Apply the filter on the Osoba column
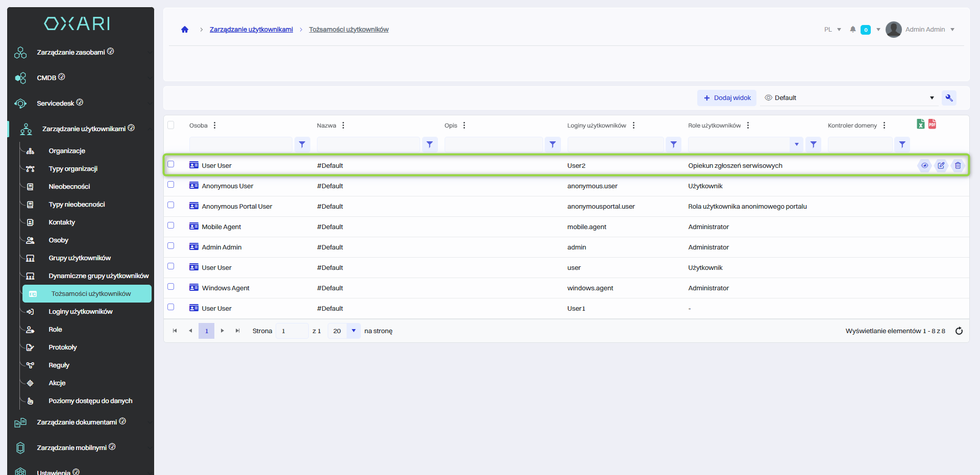 [302, 145]
